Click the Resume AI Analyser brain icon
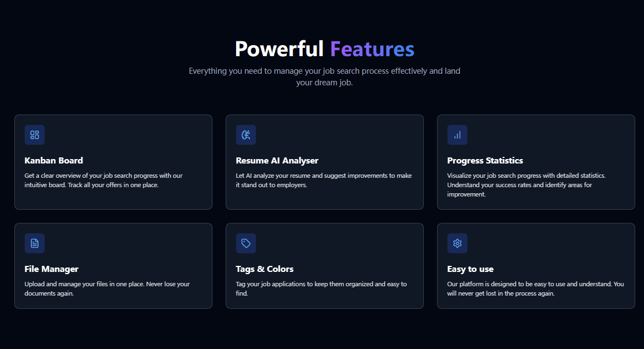Image resolution: width=644 pixels, height=349 pixels. 246,135
